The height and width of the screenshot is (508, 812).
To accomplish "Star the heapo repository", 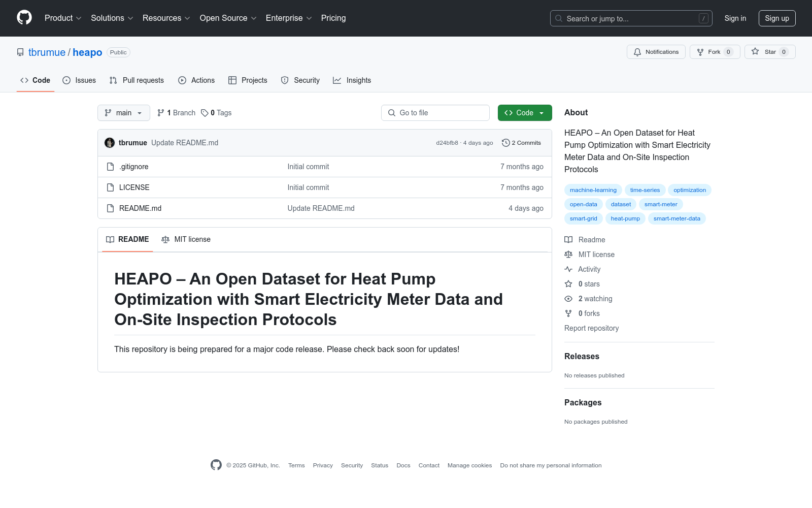I will pyautogui.click(x=770, y=52).
